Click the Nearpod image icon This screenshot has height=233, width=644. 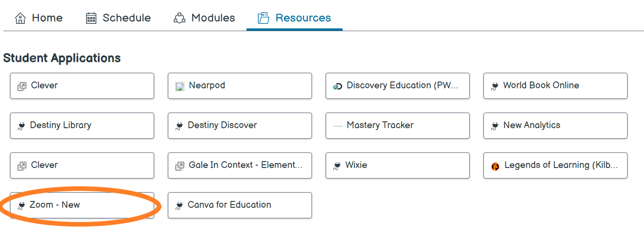(x=180, y=86)
